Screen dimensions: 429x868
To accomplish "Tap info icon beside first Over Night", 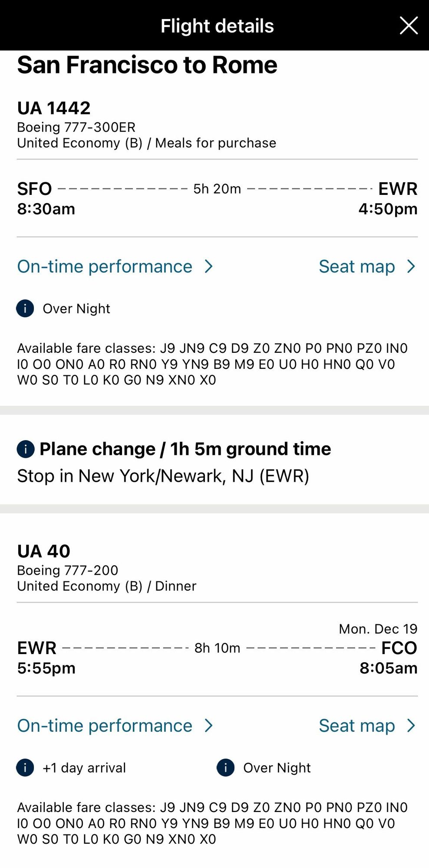I will [x=25, y=309].
